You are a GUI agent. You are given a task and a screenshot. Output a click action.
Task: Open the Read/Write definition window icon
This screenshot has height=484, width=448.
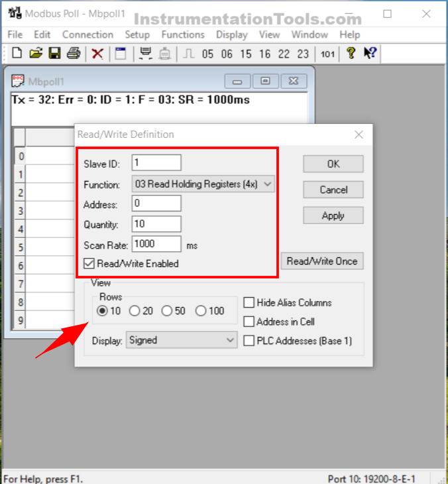coord(121,54)
